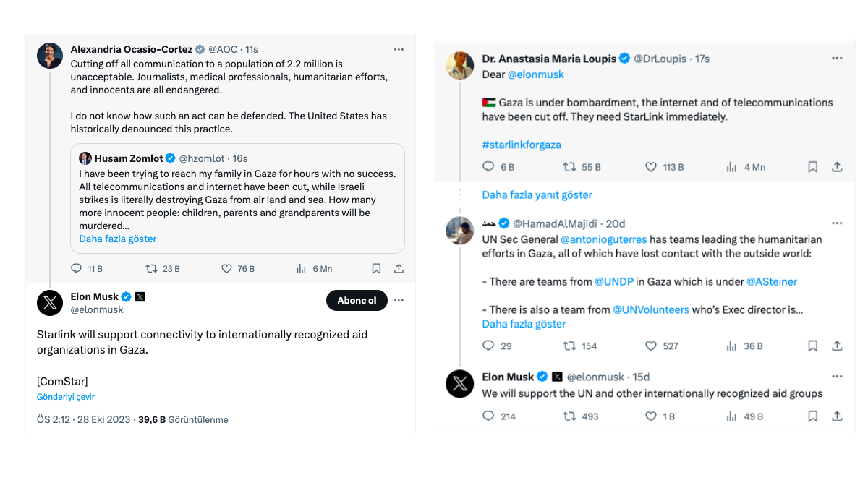
Task: Click the Abone ol subscribe button
Action: (357, 300)
